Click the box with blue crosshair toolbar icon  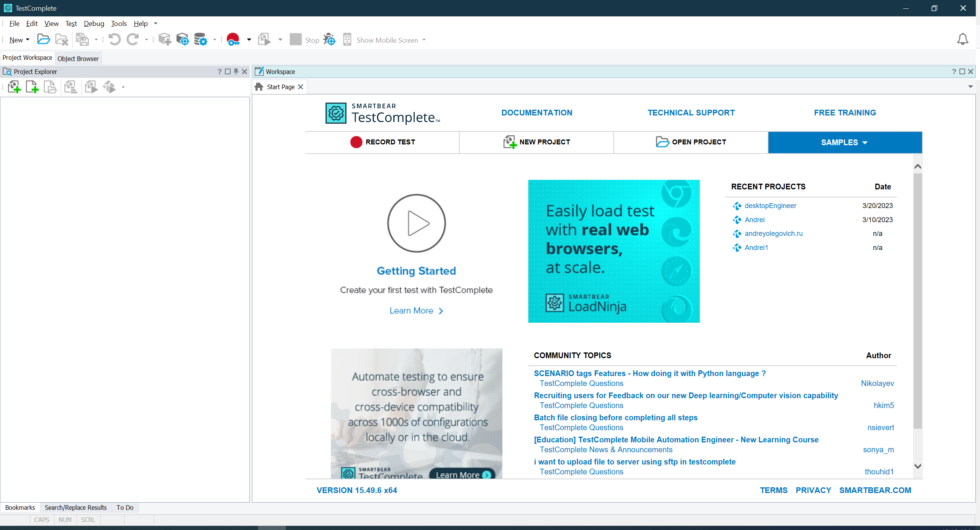tap(183, 40)
